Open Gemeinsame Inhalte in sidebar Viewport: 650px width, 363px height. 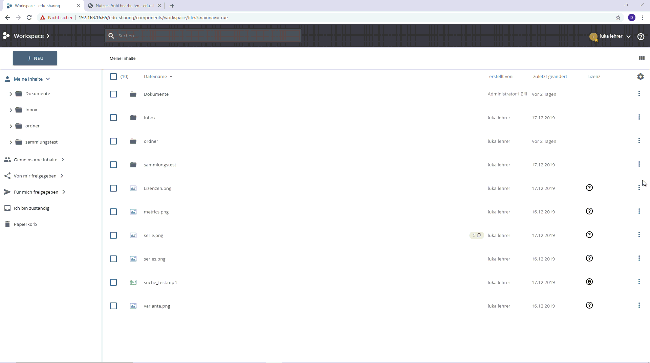click(x=35, y=160)
